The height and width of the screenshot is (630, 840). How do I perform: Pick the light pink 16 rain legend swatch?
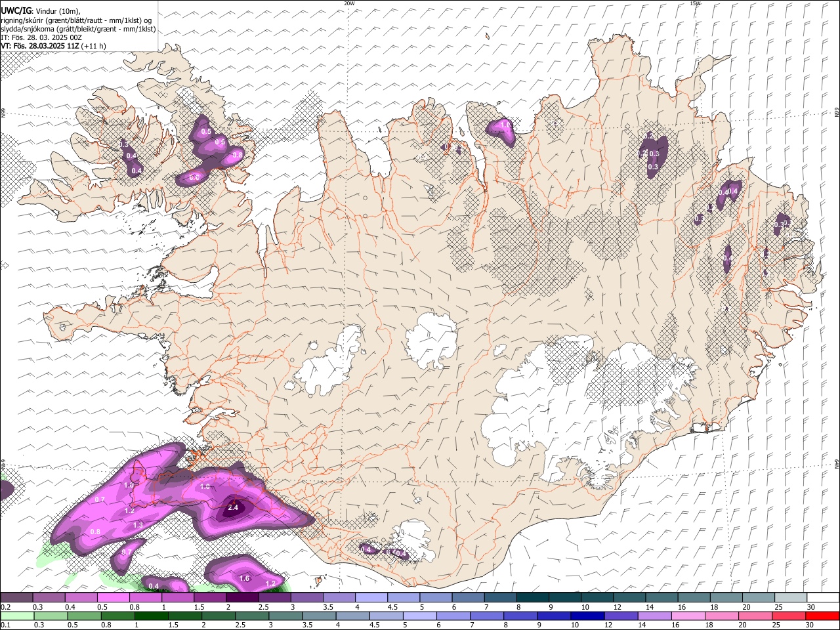[x=688, y=616]
